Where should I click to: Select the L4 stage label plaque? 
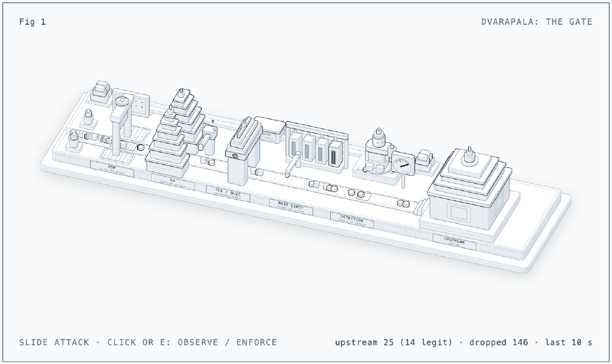coord(173,182)
